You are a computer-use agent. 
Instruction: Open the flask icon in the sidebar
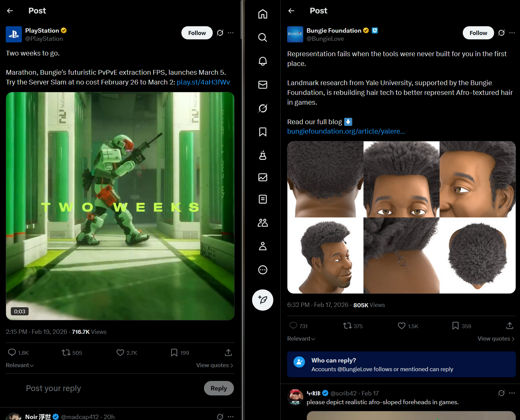[x=263, y=155]
